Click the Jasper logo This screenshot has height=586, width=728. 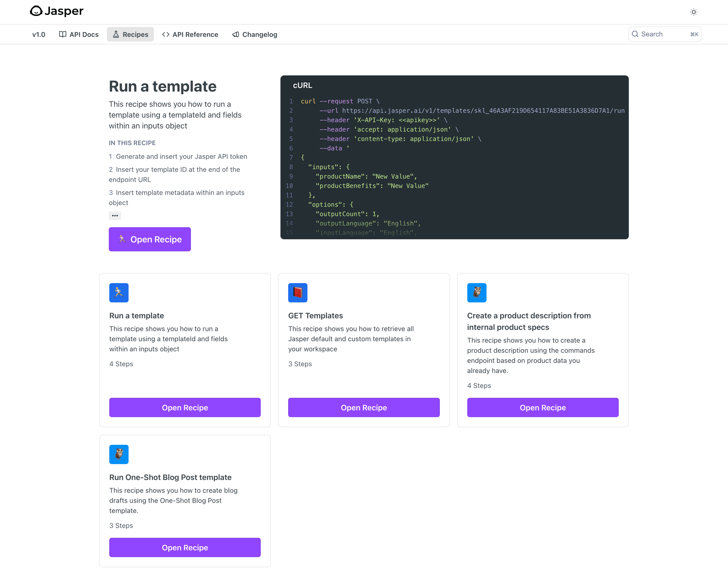click(56, 11)
